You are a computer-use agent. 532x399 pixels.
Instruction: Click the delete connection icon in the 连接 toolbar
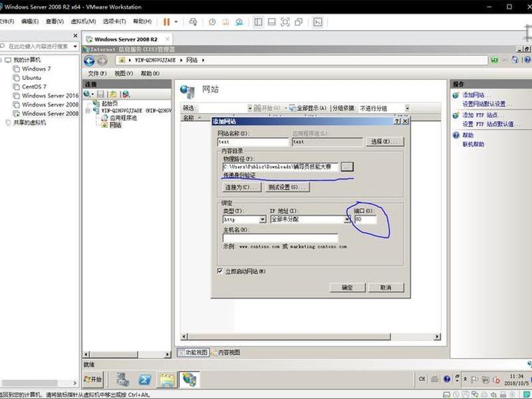pyautogui.click(x=126, y=94)
